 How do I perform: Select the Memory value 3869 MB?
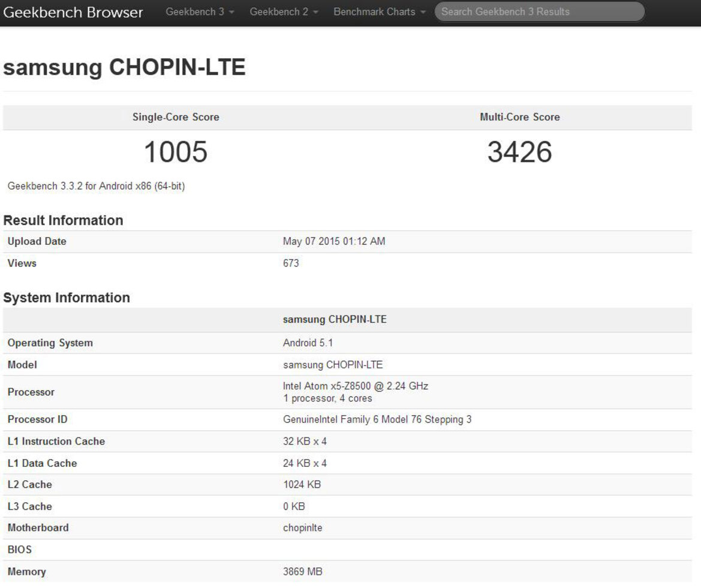[x=303, y=572]
